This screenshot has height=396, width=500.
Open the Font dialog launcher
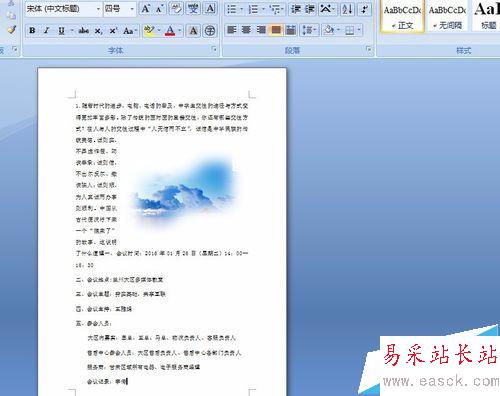[214, 49]
